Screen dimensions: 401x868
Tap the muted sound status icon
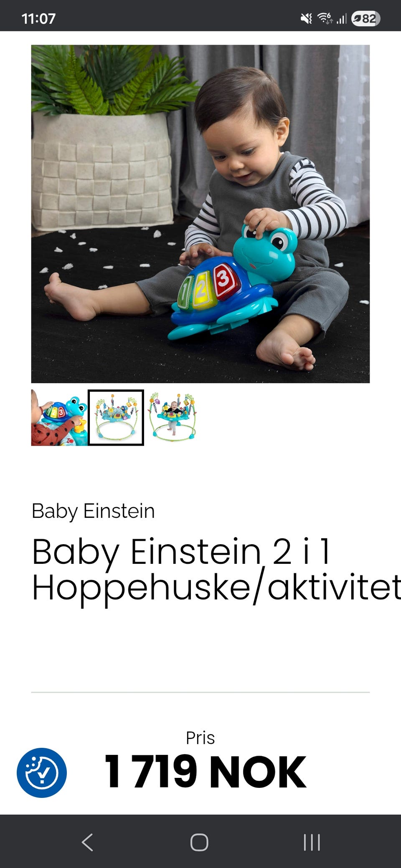pos(306,18)
